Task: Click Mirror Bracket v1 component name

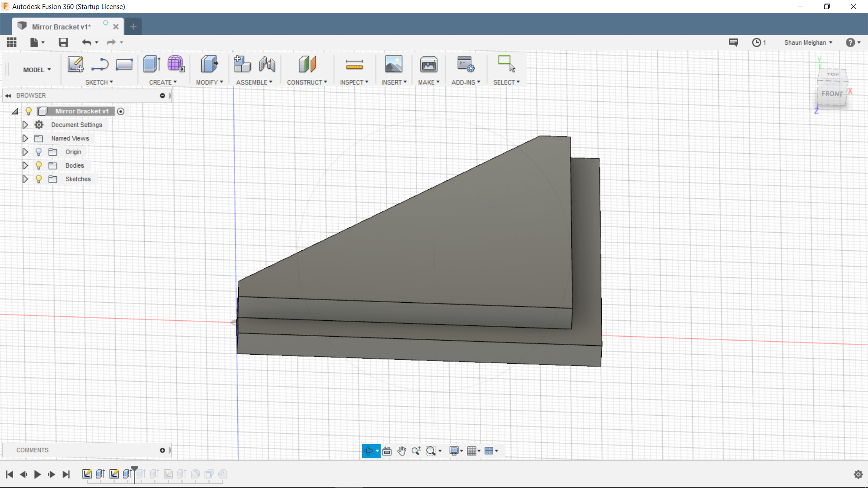Action: pos(82,111)
